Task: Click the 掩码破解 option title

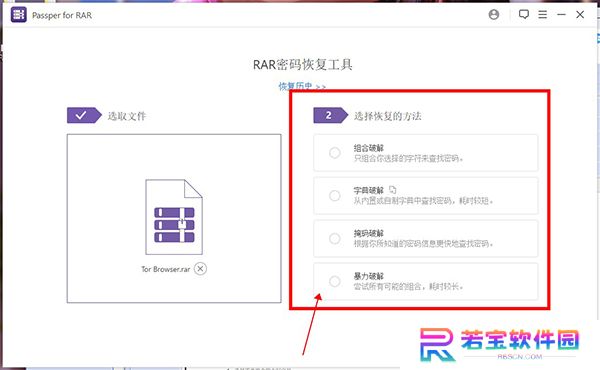Action: (368, 233)
